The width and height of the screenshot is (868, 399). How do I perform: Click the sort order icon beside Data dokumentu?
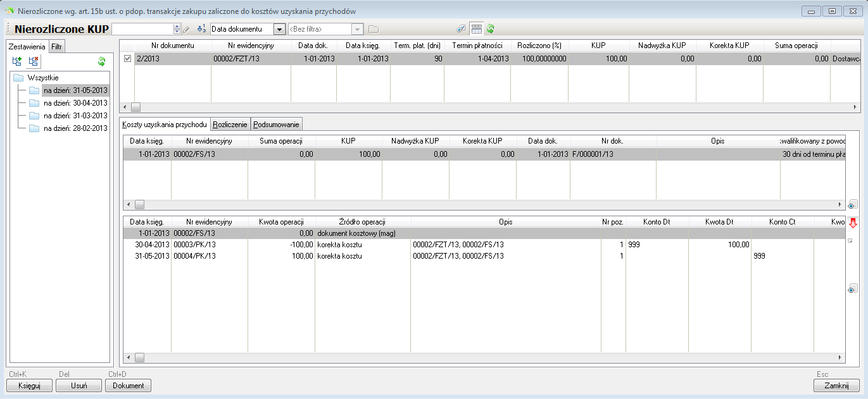click(202, 29)
